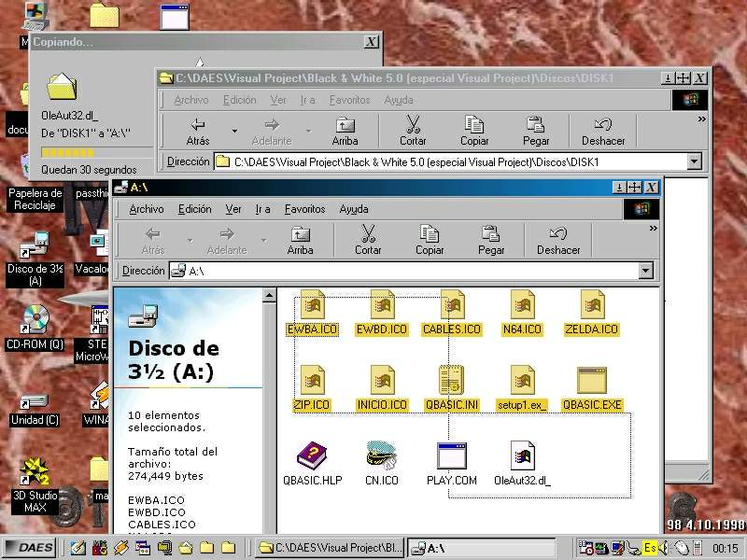Open the 3D Studio MAX desktop shortcut
The height and width of the screenshot is (560, 747).
[35, 485]
